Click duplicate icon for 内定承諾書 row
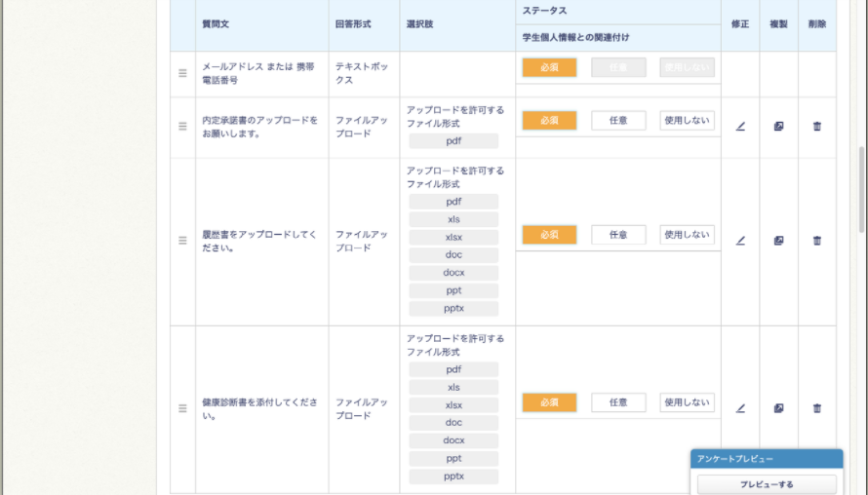This screenshot has width=868, height=495. point(778,127)
